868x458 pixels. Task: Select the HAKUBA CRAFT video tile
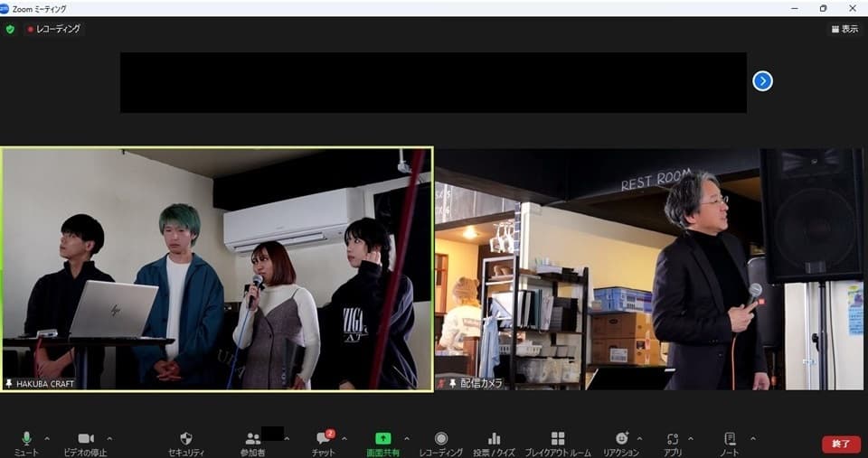217,269
